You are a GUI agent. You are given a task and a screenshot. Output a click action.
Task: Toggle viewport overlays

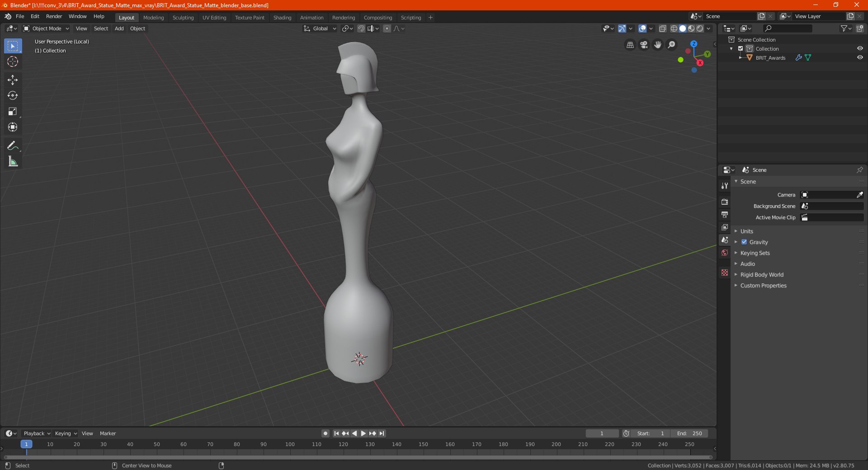click(x=642, y=28)
